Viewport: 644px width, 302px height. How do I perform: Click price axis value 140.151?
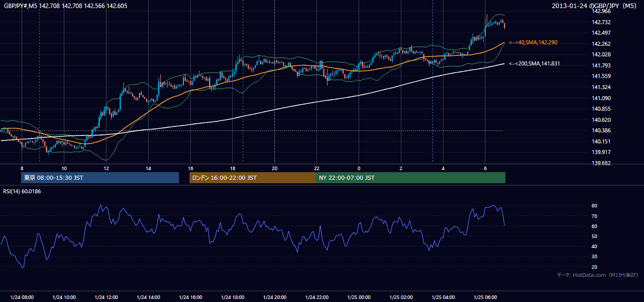[x=602, y=141]
